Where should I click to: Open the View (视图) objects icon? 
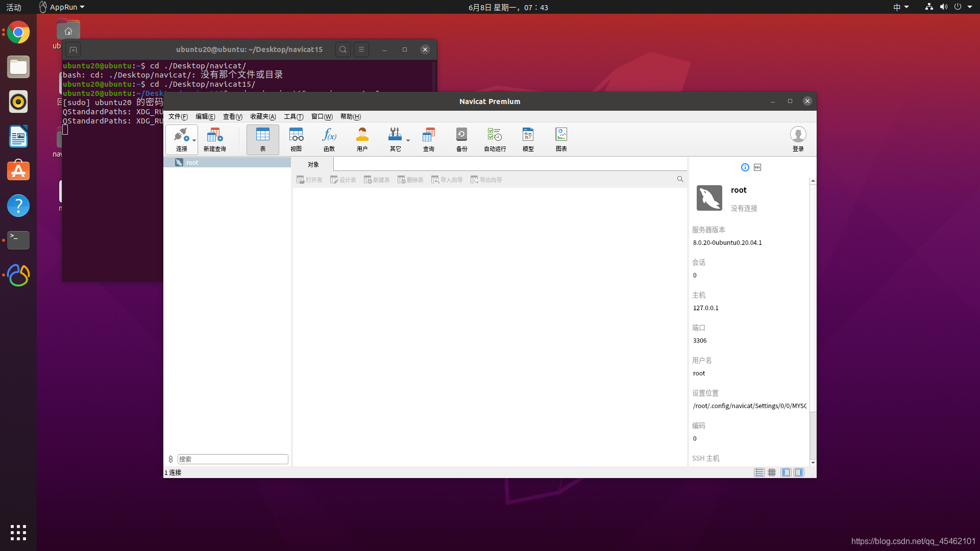(x=296, y=139)
